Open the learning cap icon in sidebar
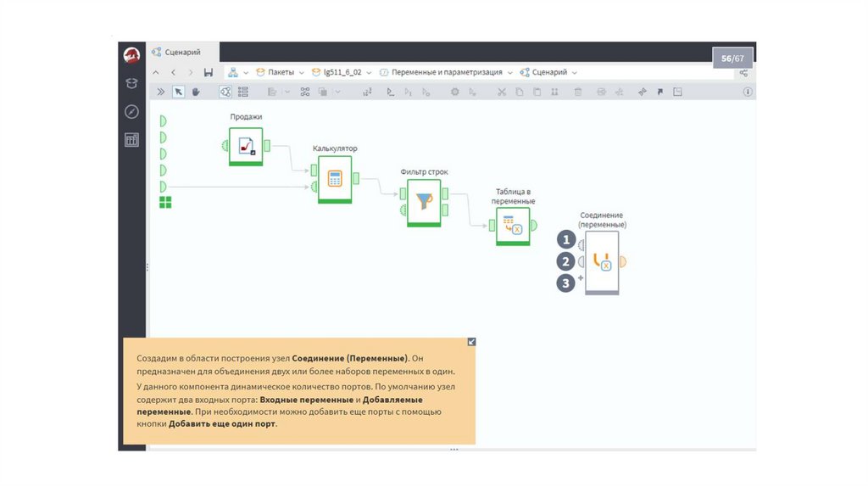 (131, 83)
